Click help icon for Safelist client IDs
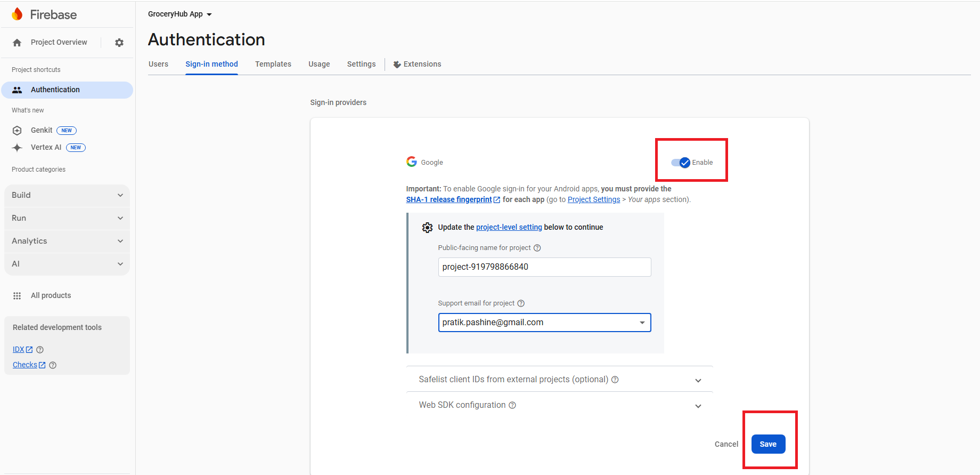The width and height of the screenshot is (980, 475). pos(615,380)
